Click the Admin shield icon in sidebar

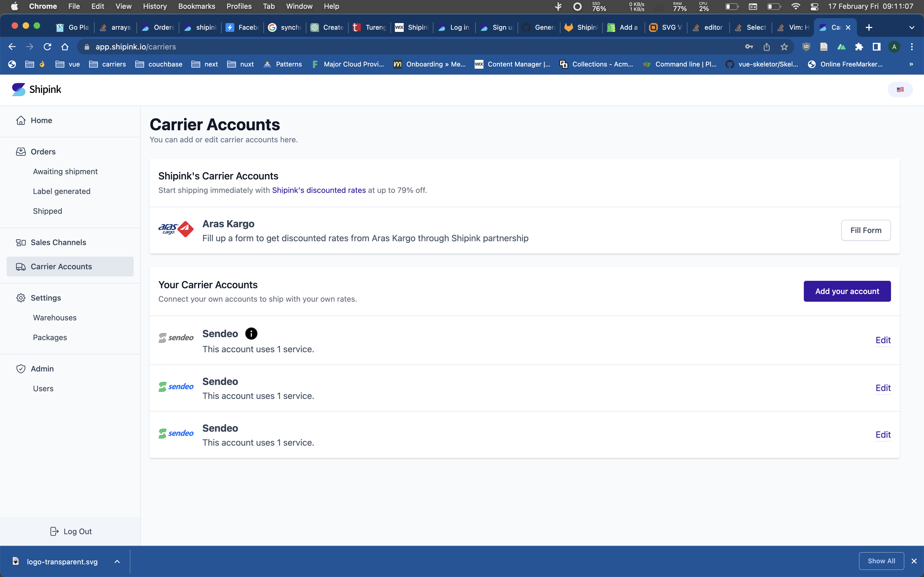click(21, 369)
